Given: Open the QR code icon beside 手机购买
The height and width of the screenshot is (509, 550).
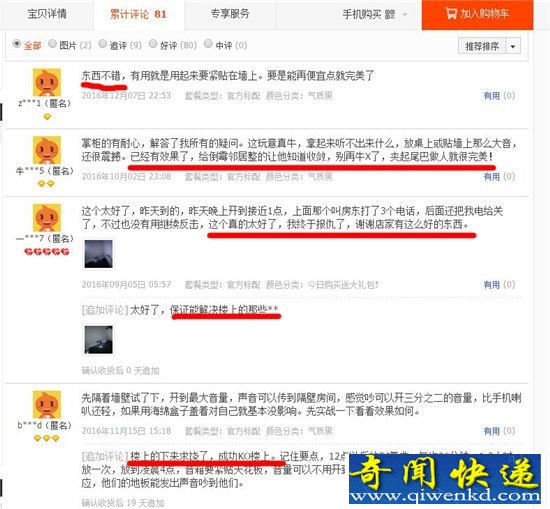Looking at the screenshot, I should 390,14.
